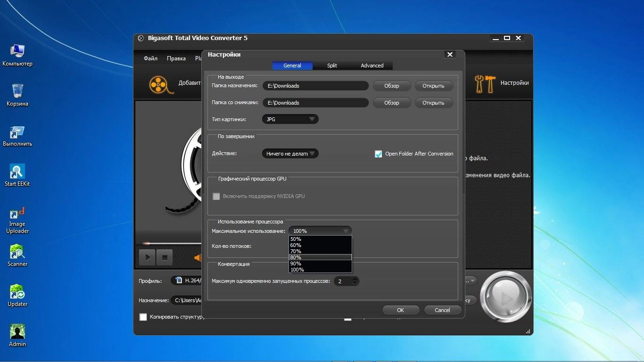The width and height of the screenshot is (644, 362).
Task: Select the Выполнить desktop shortcut
Action: coord(17,136)
